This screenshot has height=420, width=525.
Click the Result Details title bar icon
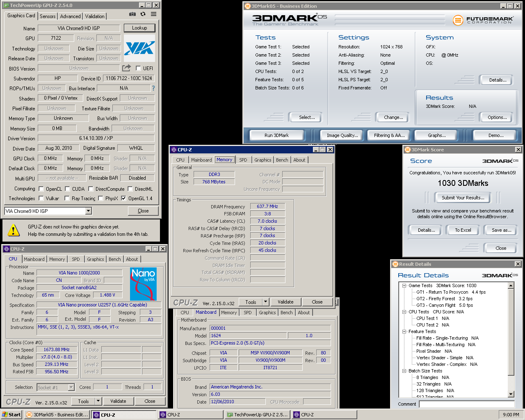(395, 264)
